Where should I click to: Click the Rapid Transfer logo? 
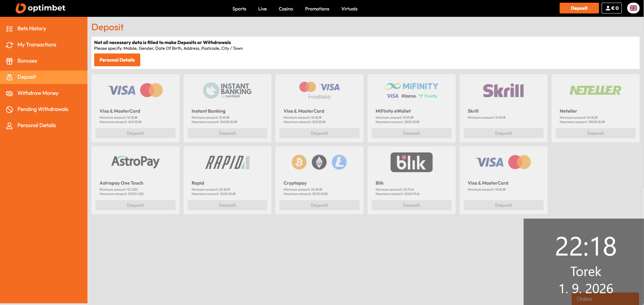(x=227, y=162)
